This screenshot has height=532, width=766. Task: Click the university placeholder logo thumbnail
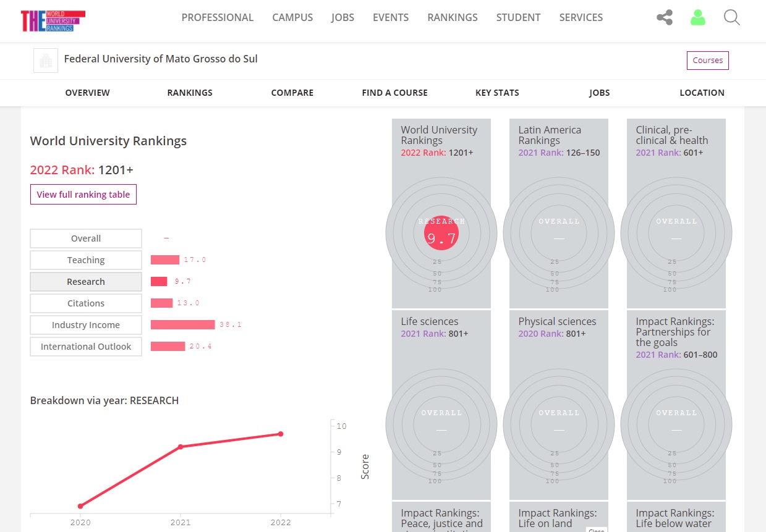coord(45,61)
